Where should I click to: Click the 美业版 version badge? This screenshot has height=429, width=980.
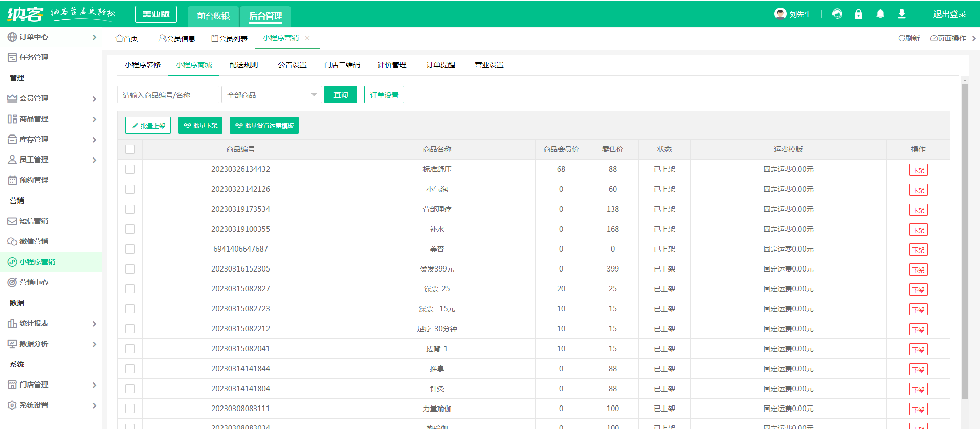[156, 14]
